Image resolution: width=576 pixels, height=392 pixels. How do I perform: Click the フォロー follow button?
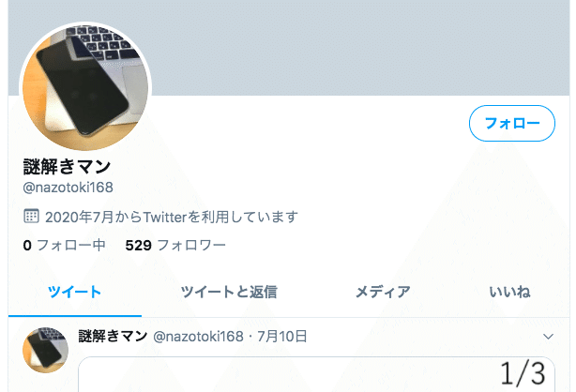tap(511, 123)
